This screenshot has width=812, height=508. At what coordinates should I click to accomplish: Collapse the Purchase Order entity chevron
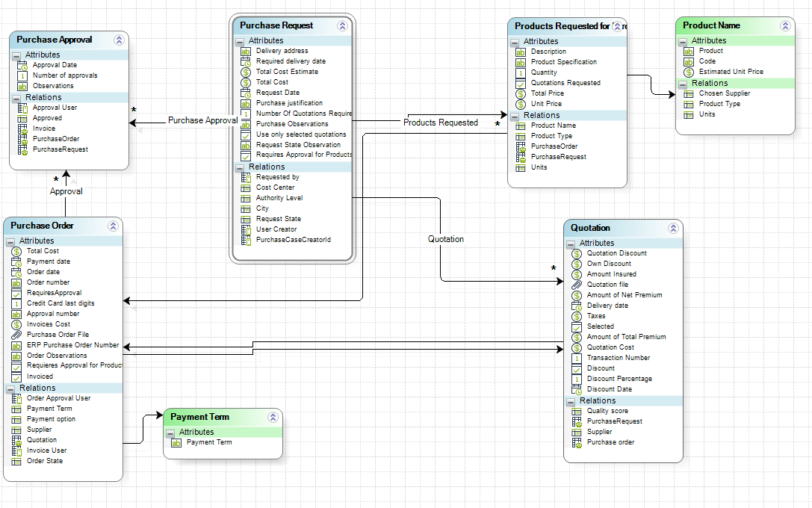coord(113,226)
